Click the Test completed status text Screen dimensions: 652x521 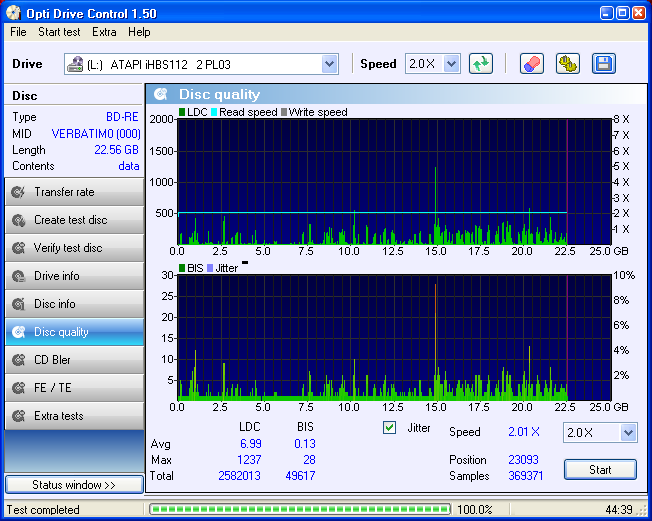pos(43,510)
